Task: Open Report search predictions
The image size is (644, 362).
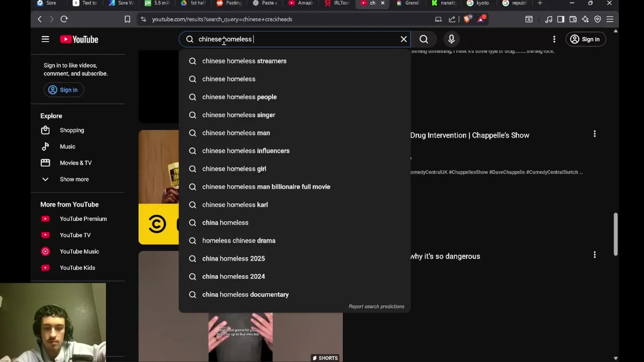Action: (x=376, y=306)
